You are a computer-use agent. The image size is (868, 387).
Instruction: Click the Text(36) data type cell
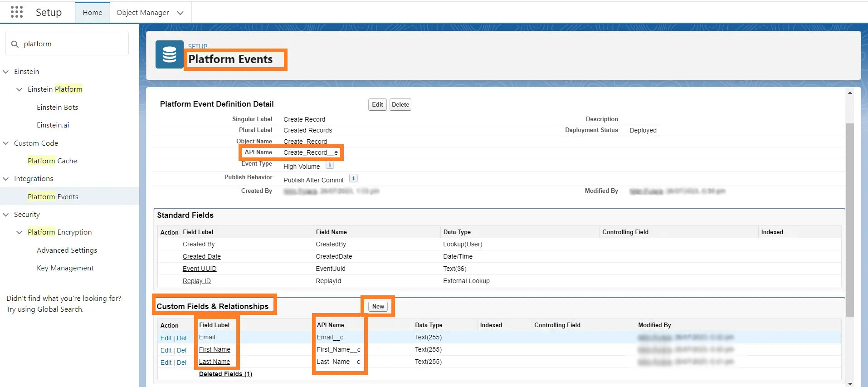pos(455,269)
